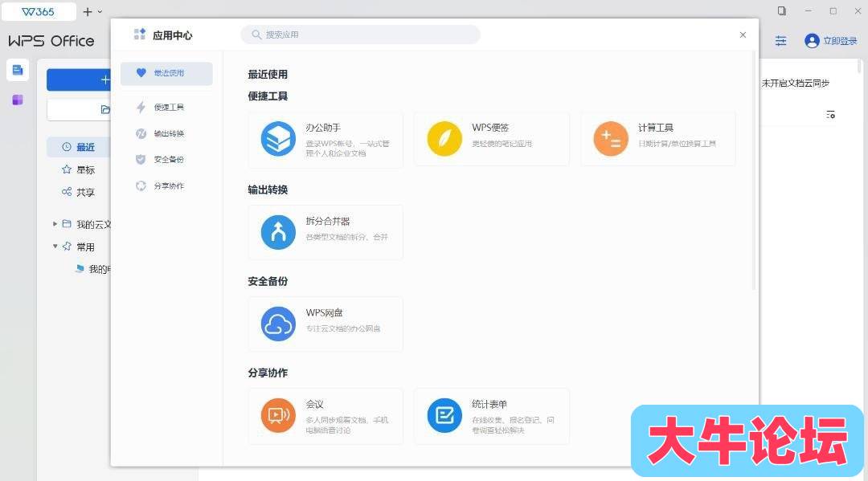The image size is (868, 481).
Task: Click the shield icon beside 安全备份
Action: pos(141,159)
